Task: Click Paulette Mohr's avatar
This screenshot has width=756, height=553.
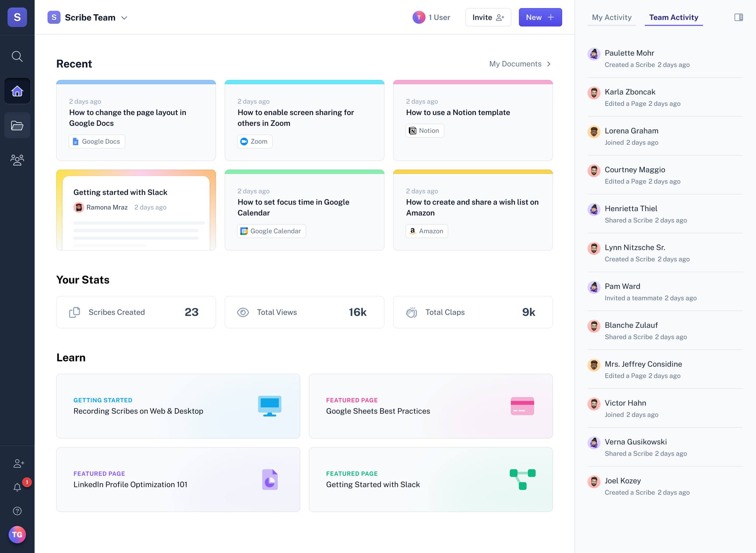Action: point(594,54)
